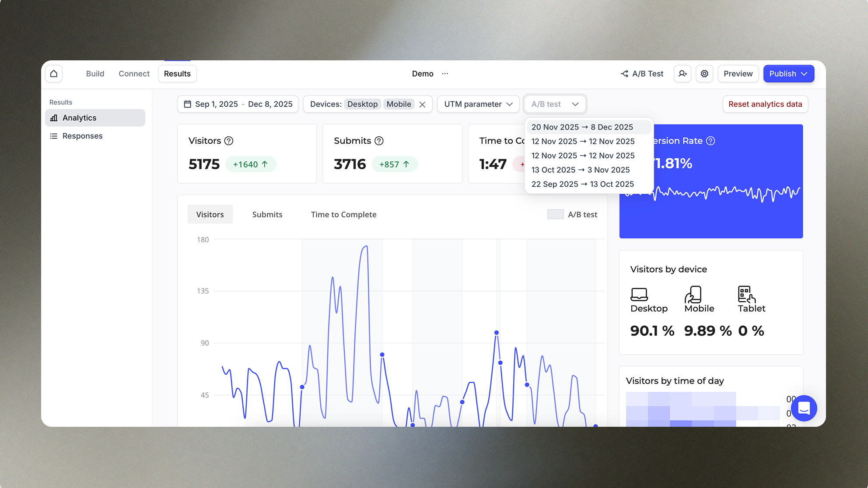
Task: Open the home dashboard via house icon
Action: (x=53, y=73)
